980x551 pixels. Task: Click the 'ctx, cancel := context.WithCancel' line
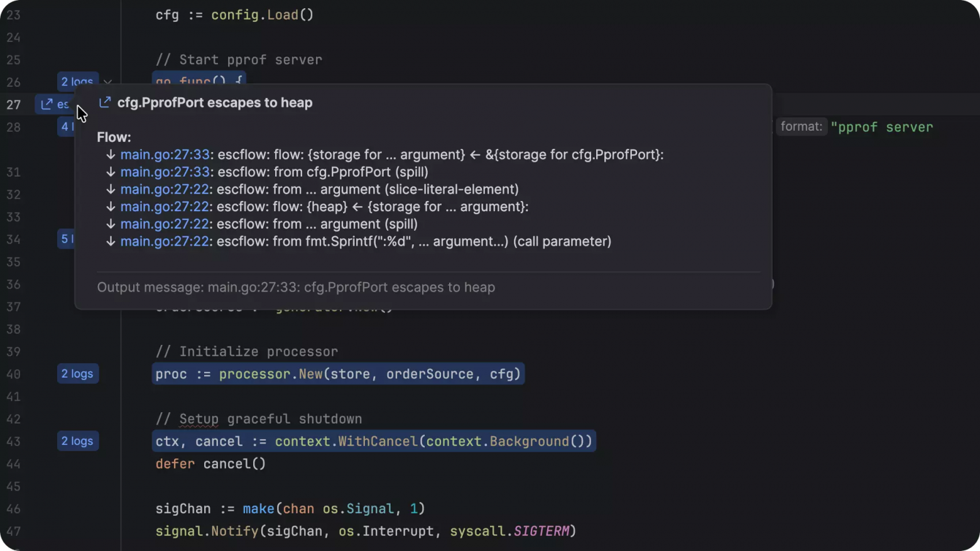(x=374, y=441)
